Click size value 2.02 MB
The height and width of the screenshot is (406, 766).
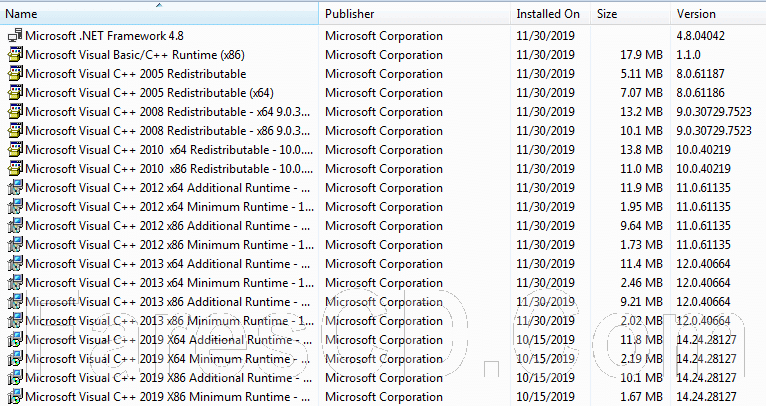click(x=641, y=321)
